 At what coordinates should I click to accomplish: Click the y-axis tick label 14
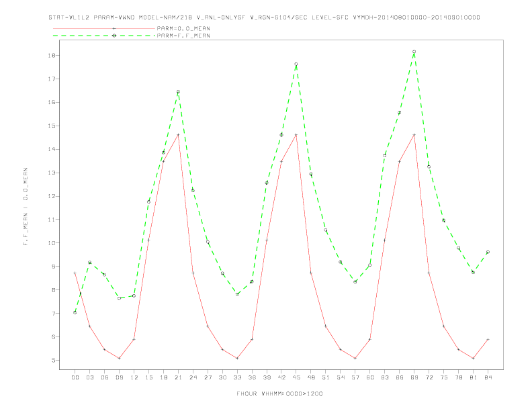[x=52, y=149]
